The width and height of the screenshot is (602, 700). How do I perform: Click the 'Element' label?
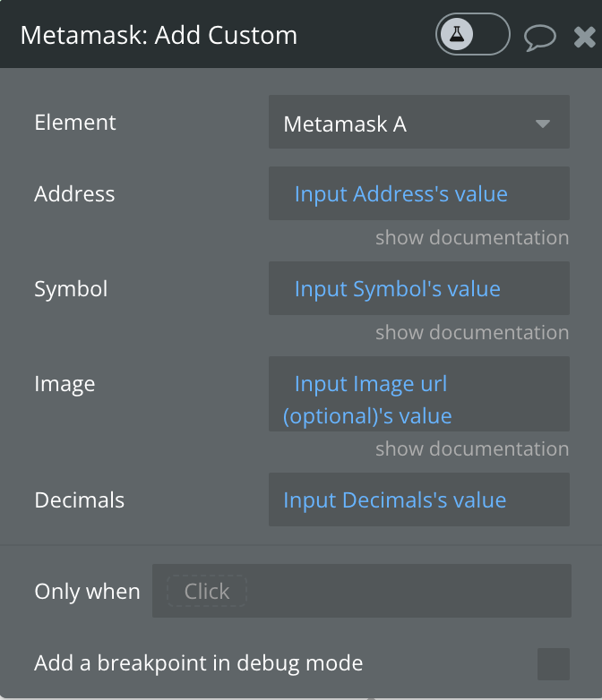(x=75, y=123)
